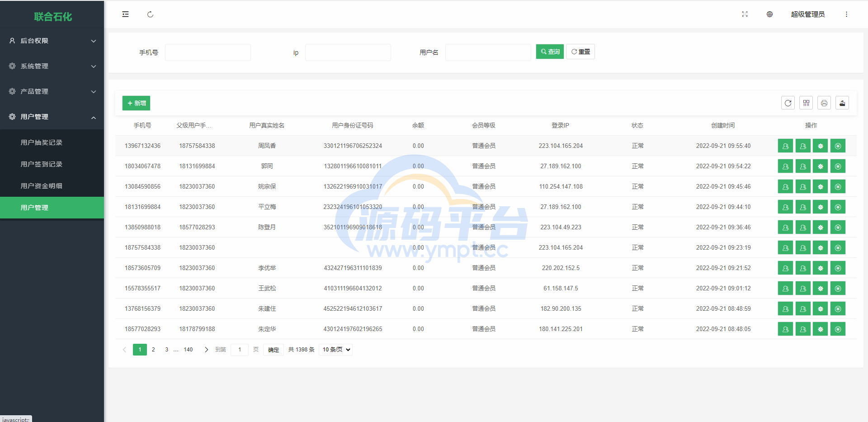This screenshot has width=868, height=422.
Task: Click gear icon for user 18034067478
Action: 821,166
